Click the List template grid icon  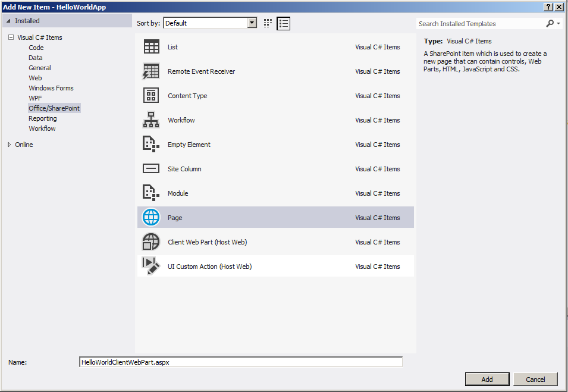(152, 47)
